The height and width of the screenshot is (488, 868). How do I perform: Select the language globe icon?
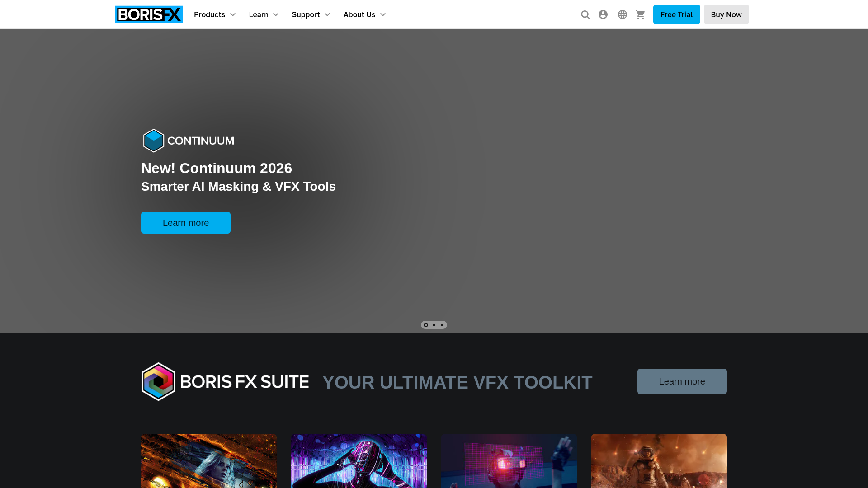pos(622,14)
